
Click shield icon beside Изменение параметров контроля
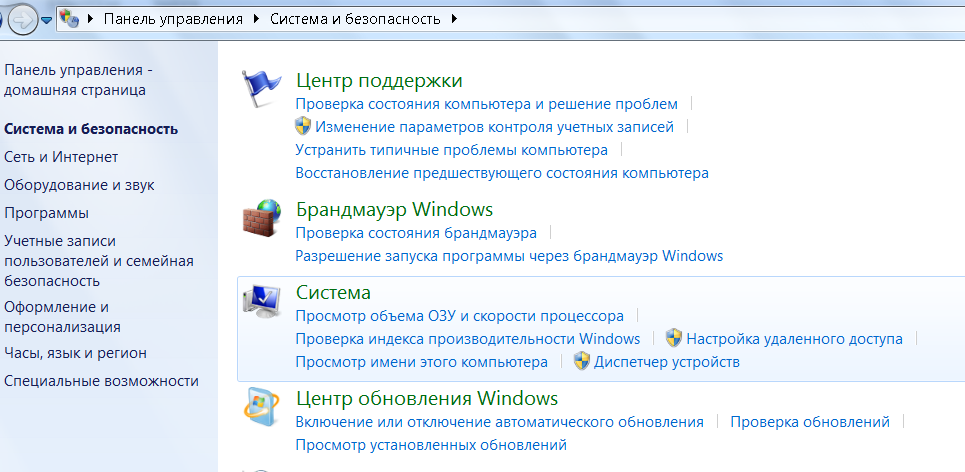303,127
